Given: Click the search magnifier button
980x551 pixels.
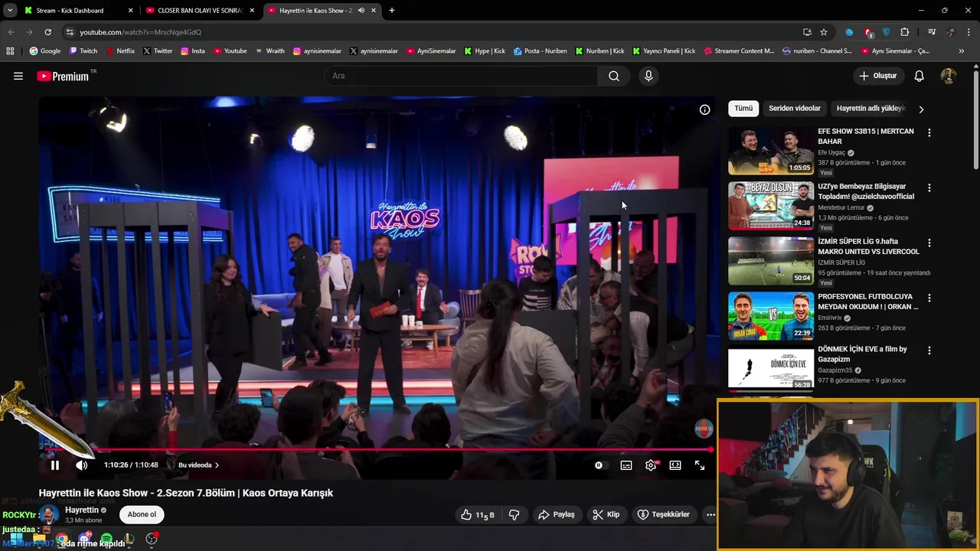Looking at the screenshot, I should 614,76.
